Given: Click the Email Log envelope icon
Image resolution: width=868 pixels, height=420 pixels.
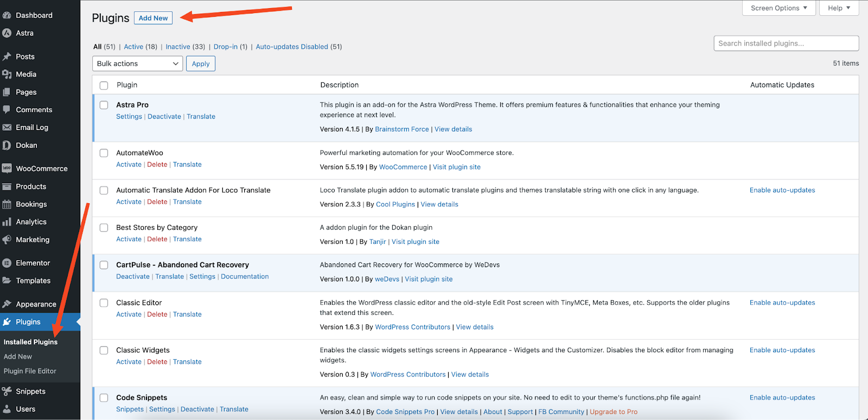Looking at the screenshot, I should [7, 127].
